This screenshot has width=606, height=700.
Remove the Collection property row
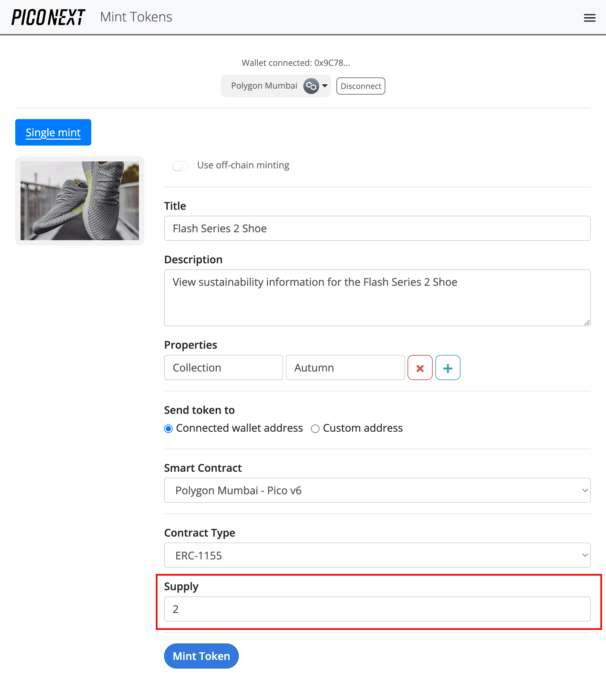pos(420,368)
